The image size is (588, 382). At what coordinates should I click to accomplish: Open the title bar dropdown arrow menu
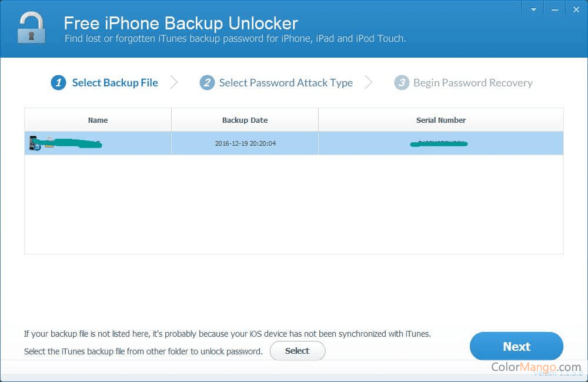pyautogui.click(x=533, y=9)
